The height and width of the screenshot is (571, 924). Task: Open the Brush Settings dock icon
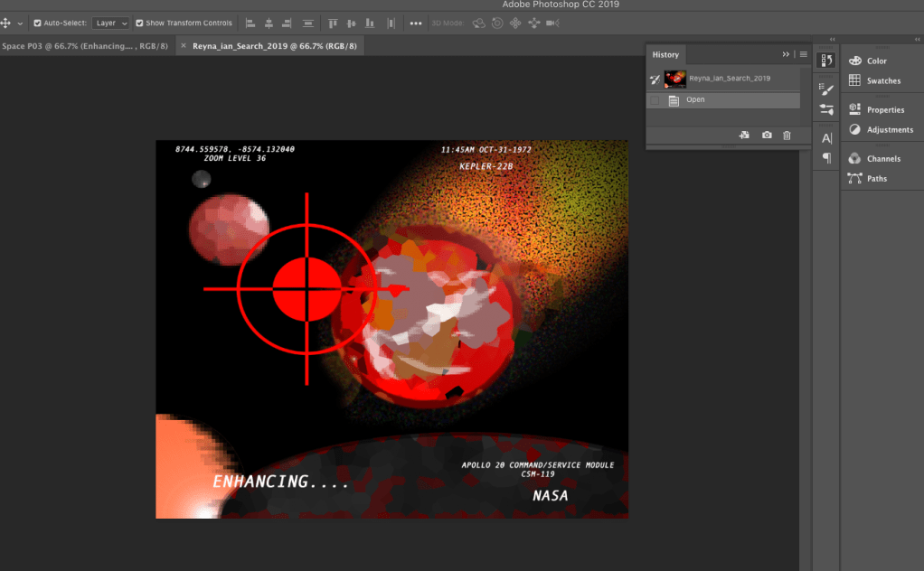tap(826, 89)
